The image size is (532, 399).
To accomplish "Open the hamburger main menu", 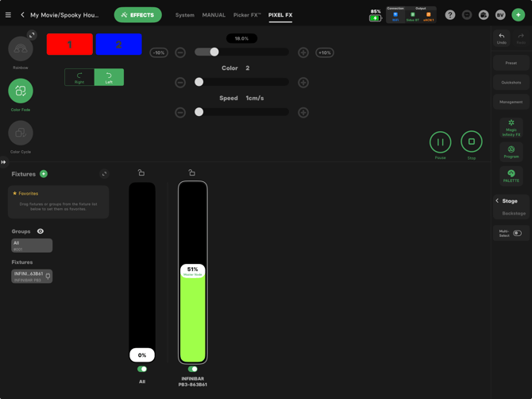I will 8,15.
